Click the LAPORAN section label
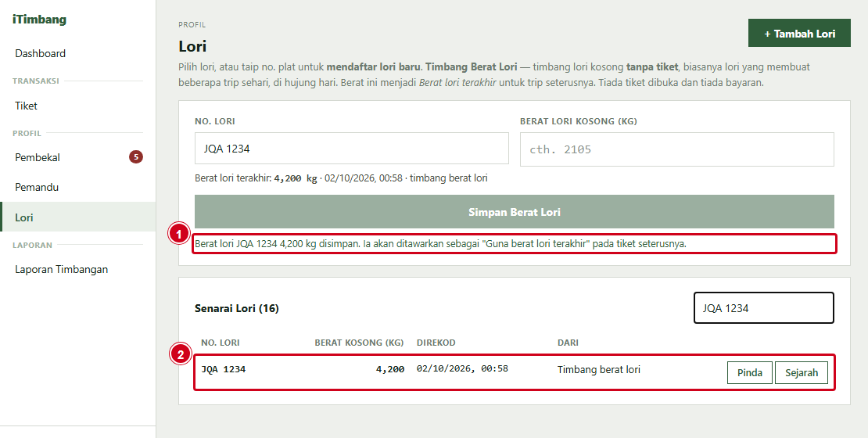 (x=32, y=245)
